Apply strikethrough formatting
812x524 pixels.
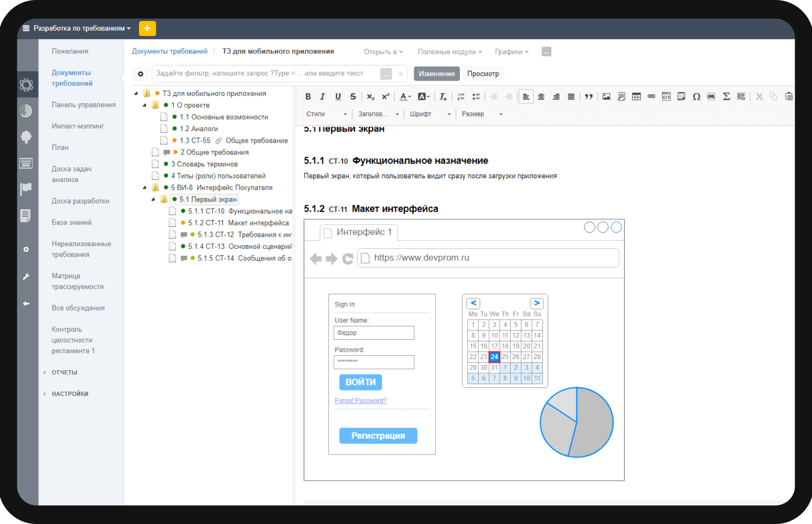[353, 96]
